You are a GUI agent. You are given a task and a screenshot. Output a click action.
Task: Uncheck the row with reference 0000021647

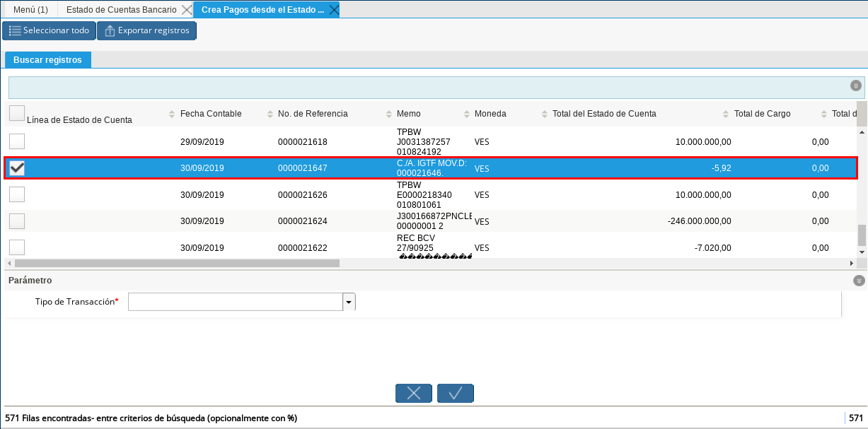point(16,168)
